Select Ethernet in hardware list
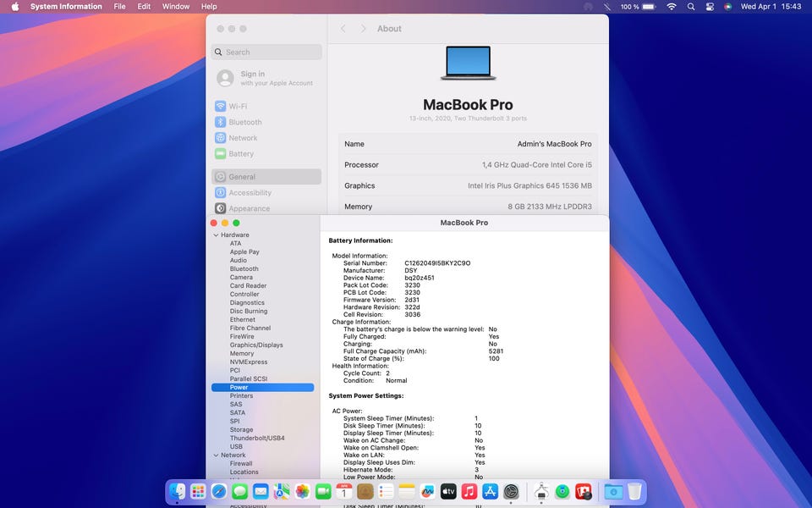This screenshot has width=812, height=508. [243, 319]
